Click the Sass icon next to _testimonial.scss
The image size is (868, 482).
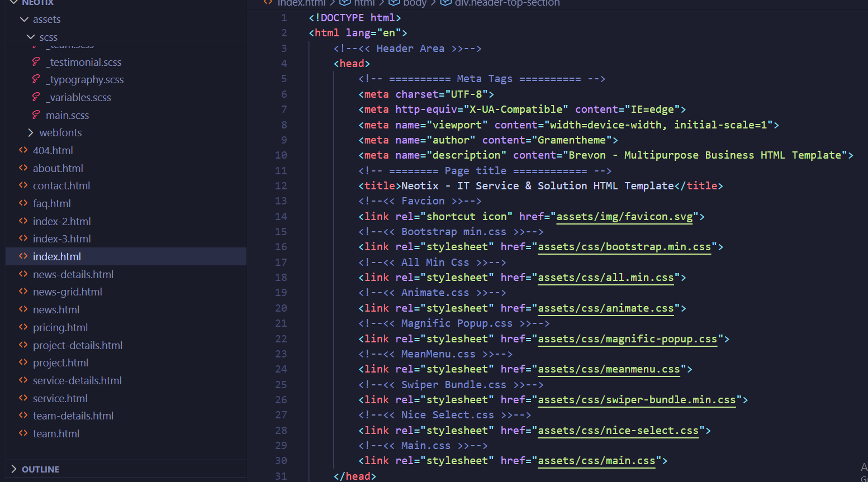(36, 62)
